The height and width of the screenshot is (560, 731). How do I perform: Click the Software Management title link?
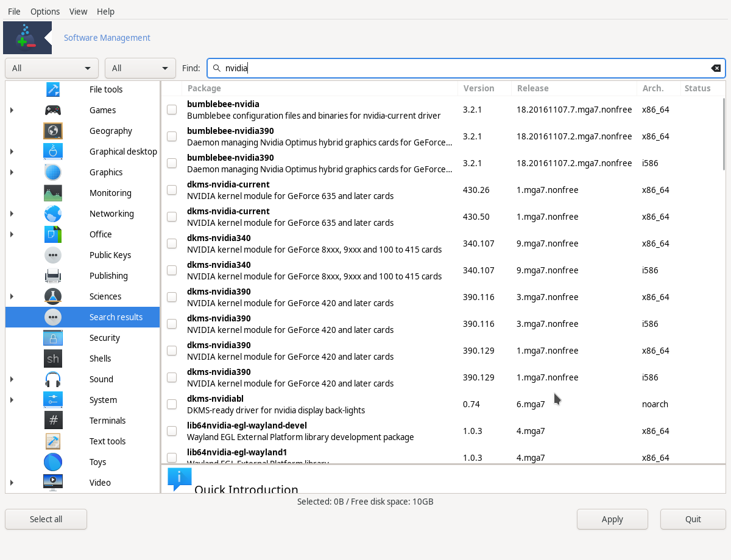(107, 38)
